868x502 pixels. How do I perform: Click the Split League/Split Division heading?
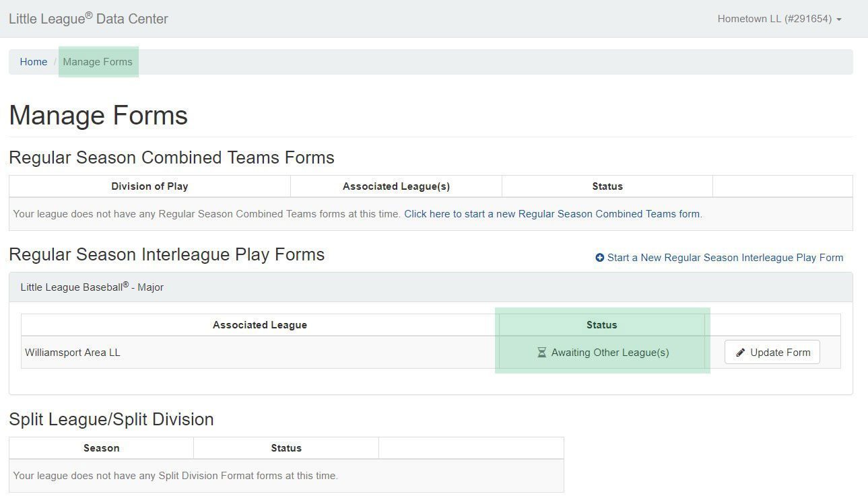[x=111, y=419]
